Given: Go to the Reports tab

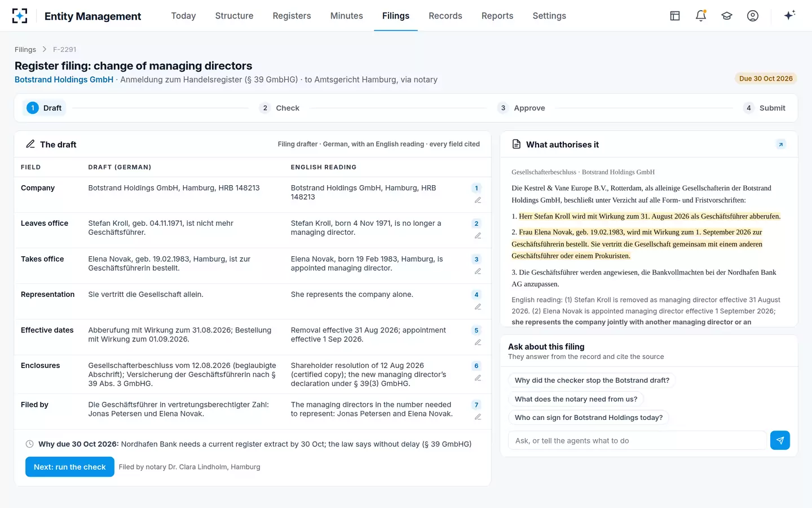Looking at the screenshot, I should click(497, 16).
